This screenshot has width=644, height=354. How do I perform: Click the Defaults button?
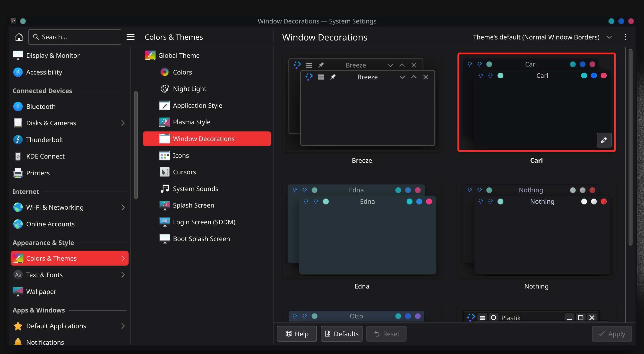pos(341,334)
